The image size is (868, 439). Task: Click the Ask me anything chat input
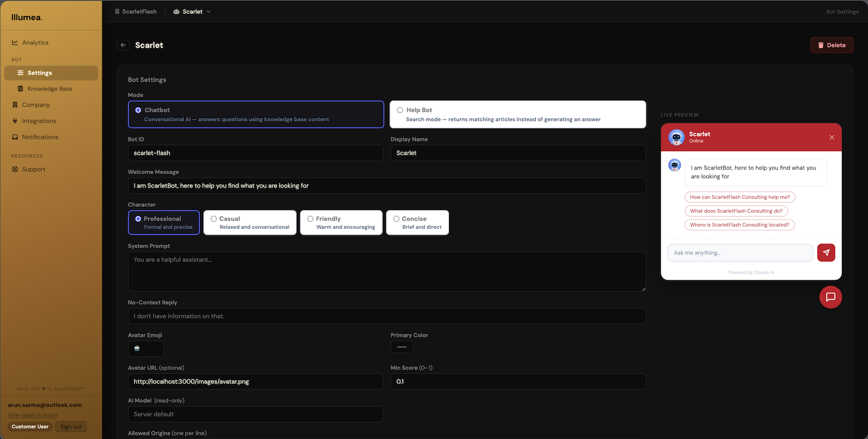740,252
